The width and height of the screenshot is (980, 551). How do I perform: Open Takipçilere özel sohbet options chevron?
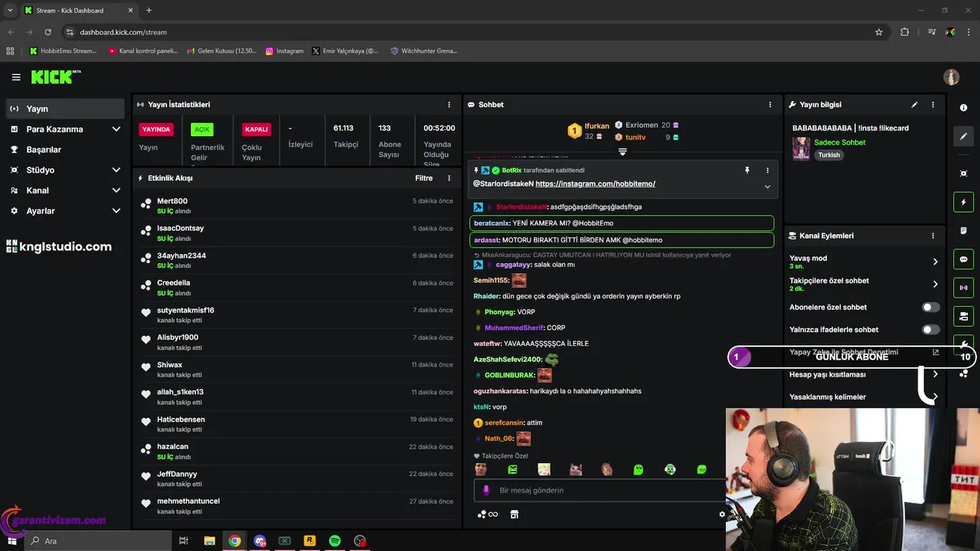coord(936,285)
